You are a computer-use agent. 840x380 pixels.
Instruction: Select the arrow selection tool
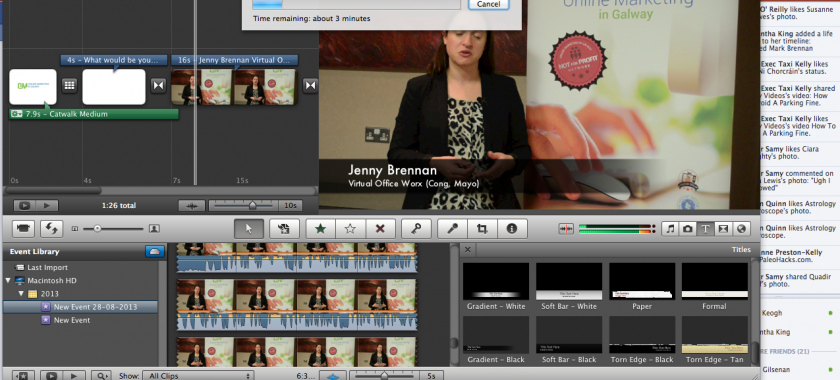click(248, 229)
